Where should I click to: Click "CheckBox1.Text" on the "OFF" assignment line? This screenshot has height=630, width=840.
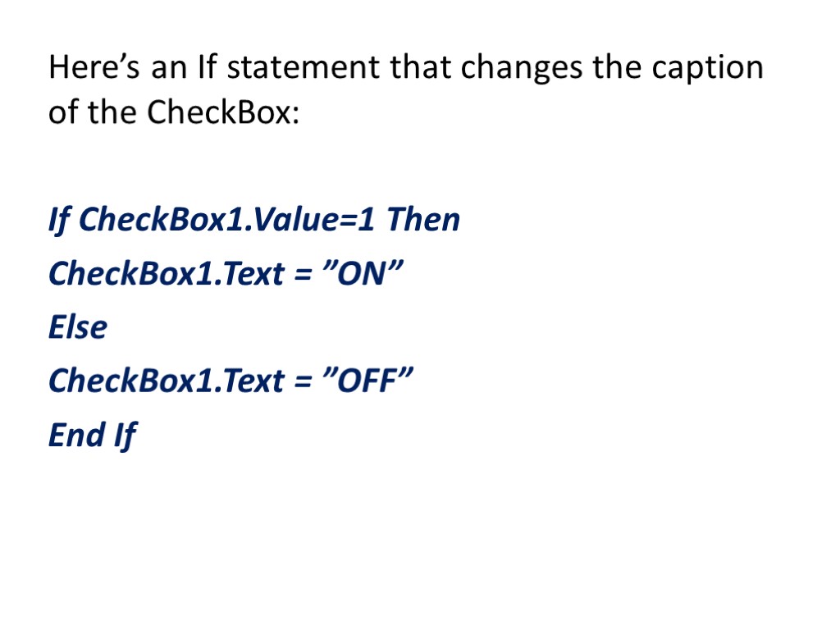click(166, 381)
